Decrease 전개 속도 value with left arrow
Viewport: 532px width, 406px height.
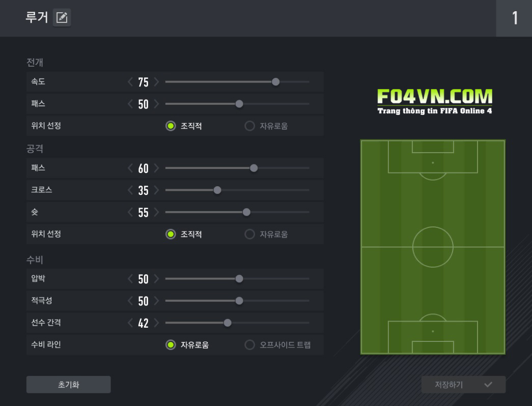click(x=130, y=82)
